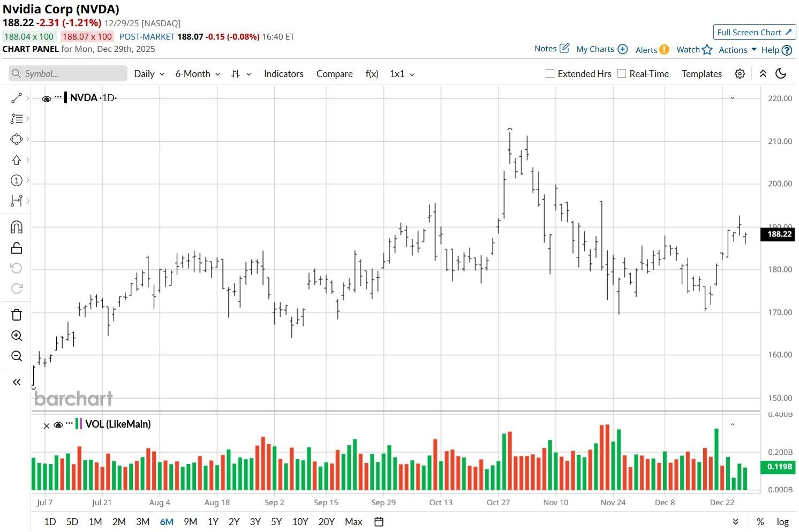Viewport: 799px width, 532px height.
Task: Hide the NVDA price series eye icon
Action: click(47, 99)
